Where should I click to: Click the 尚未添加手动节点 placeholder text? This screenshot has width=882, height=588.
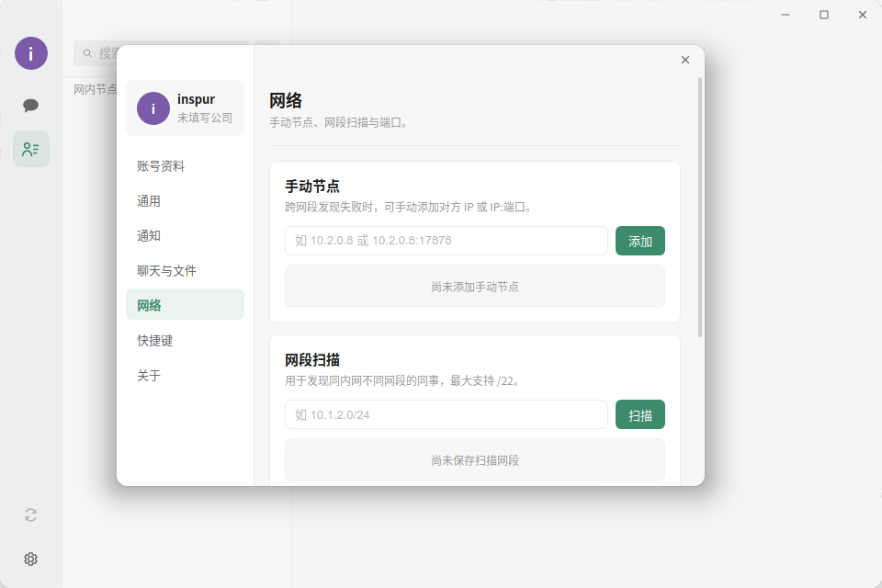[x=475, y=287]
